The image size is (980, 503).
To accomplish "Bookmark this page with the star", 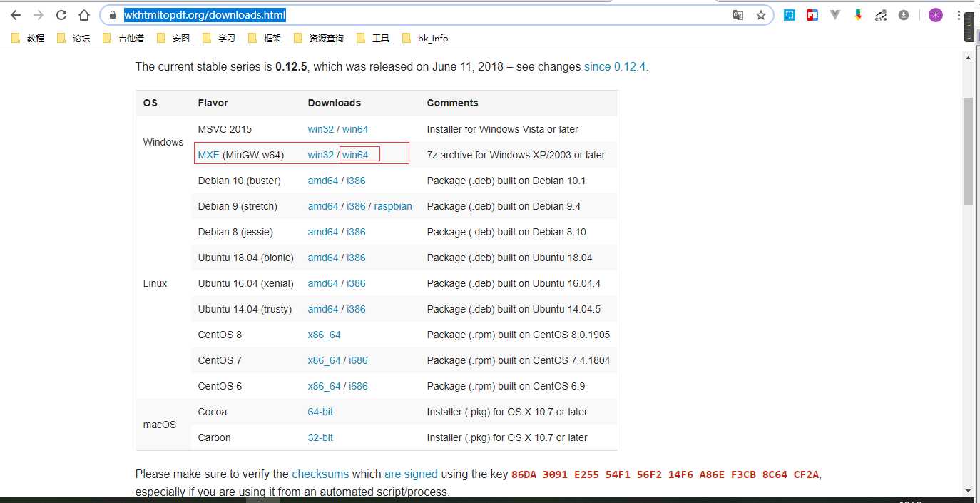I will tap(761, 15).
